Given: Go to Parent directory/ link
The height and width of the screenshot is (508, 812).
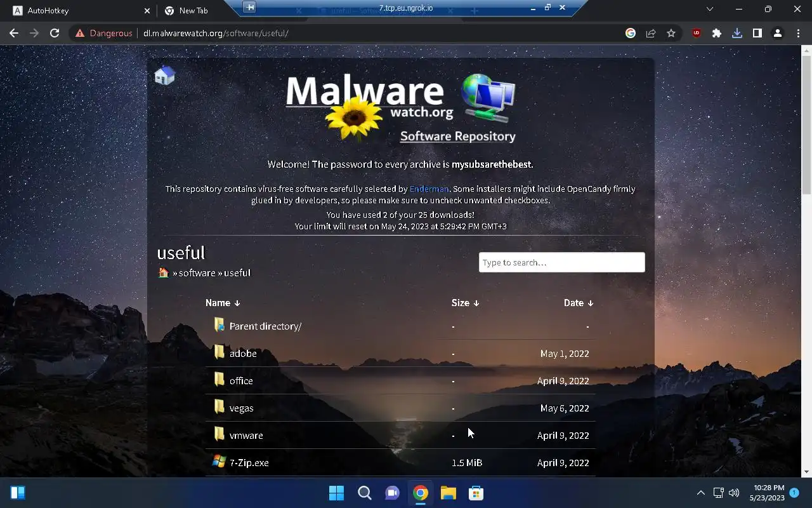Looking at the screenshot, I should 265,326.
